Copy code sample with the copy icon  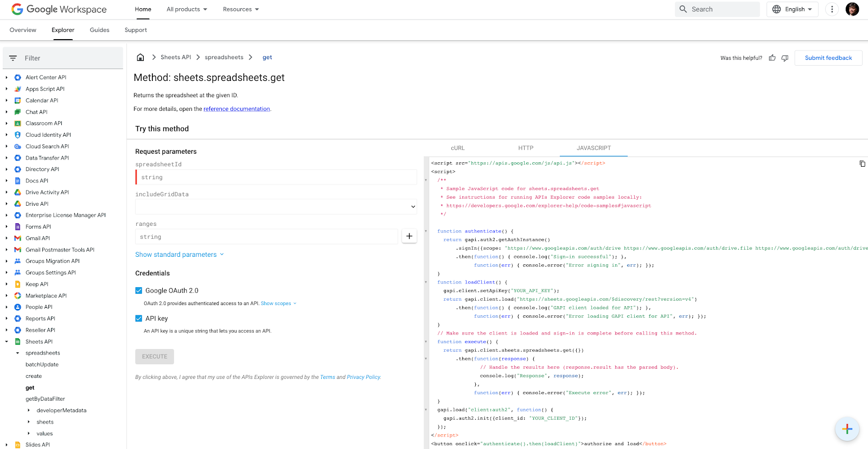[x=862, y=163]
